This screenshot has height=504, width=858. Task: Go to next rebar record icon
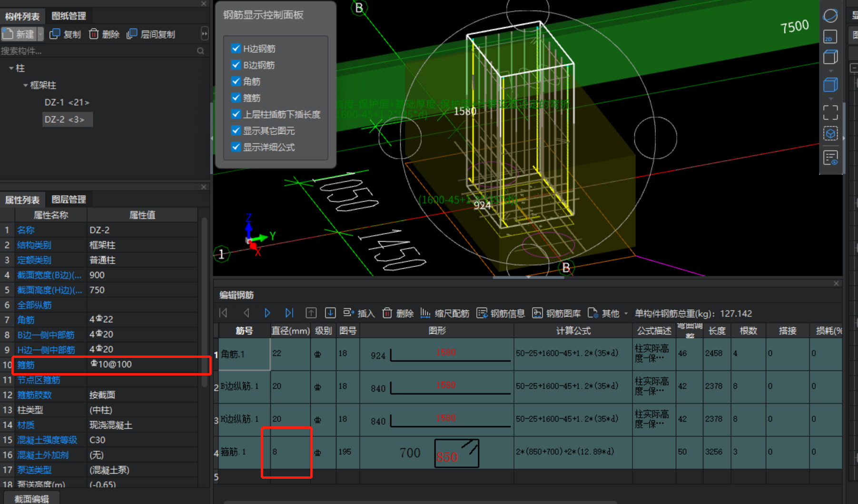click(267, 313)
